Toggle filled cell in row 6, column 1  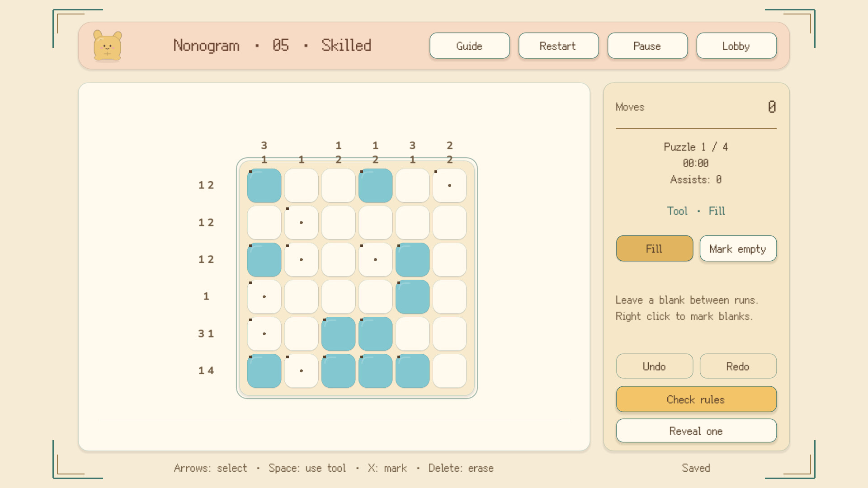(264, 371)
